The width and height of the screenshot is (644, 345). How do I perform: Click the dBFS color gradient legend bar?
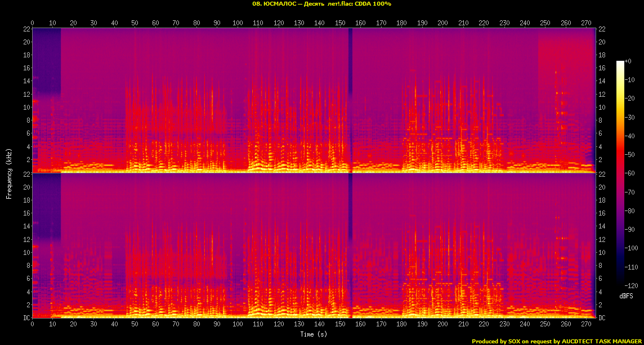(620, 174)
